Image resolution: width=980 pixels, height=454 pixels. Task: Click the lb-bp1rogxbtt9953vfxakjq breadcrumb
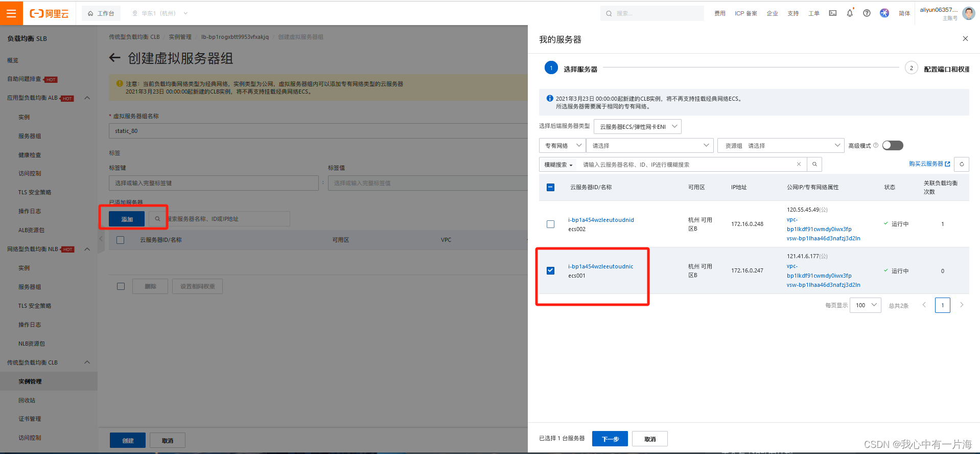pos(235,37)
